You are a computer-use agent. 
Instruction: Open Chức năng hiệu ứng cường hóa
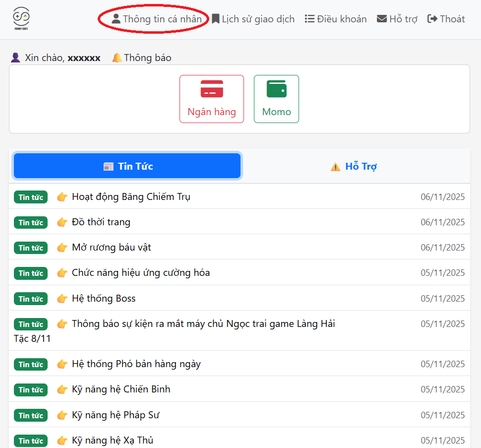click(x=140, y=272)
